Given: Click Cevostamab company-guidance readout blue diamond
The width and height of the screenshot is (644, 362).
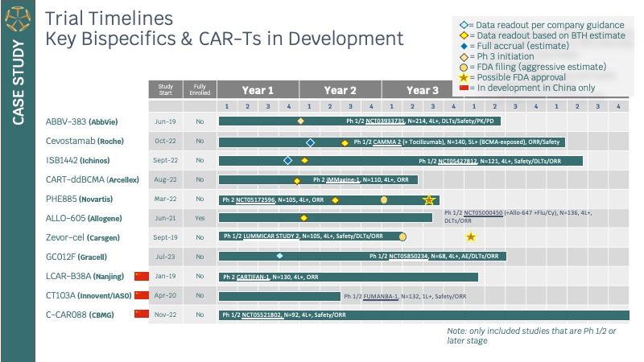Looking at the screenshot, I should click(x=310, y=142).
